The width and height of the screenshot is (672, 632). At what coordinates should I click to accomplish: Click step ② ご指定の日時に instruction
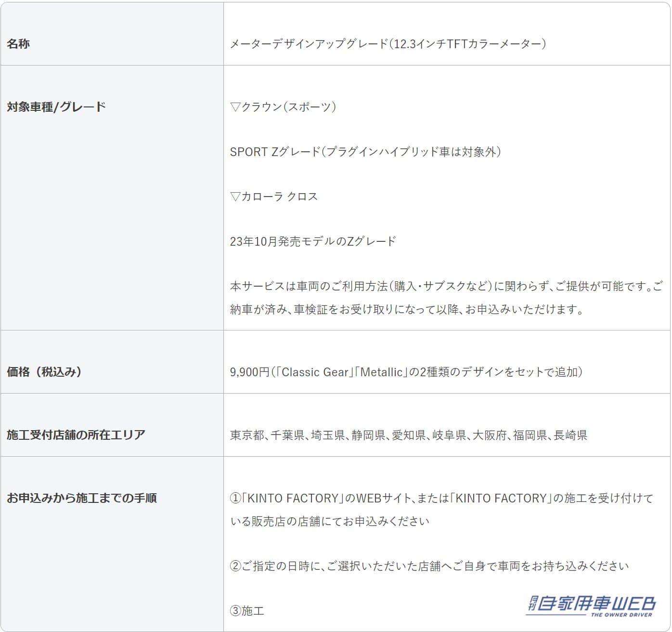(x=429, y=566)
